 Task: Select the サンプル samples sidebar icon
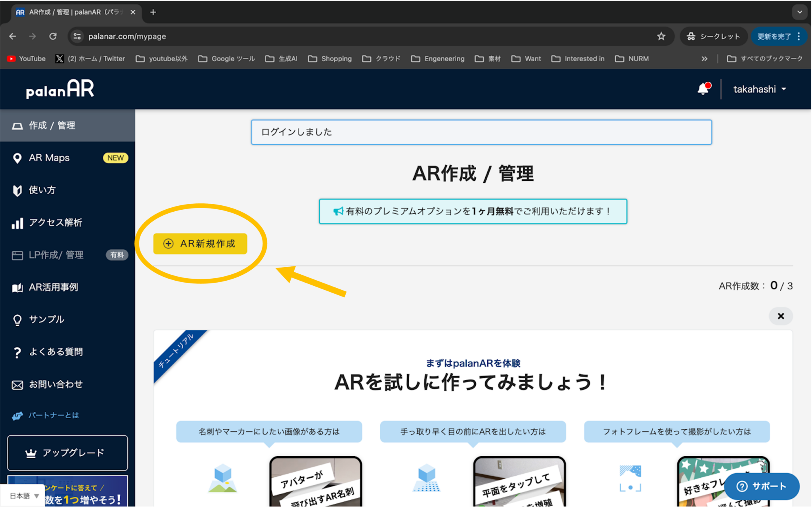[x=17, y=319]
